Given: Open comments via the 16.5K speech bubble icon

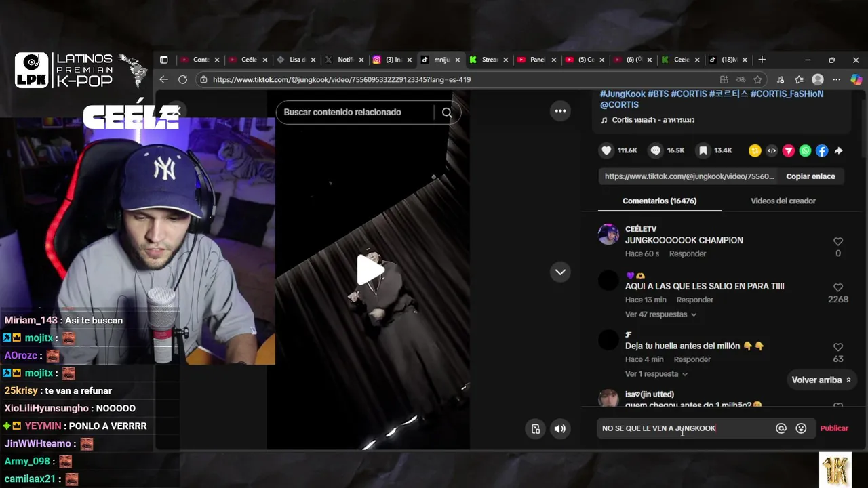Looking at the screenshot, I should pyautogui.click(x=656, y=150).
